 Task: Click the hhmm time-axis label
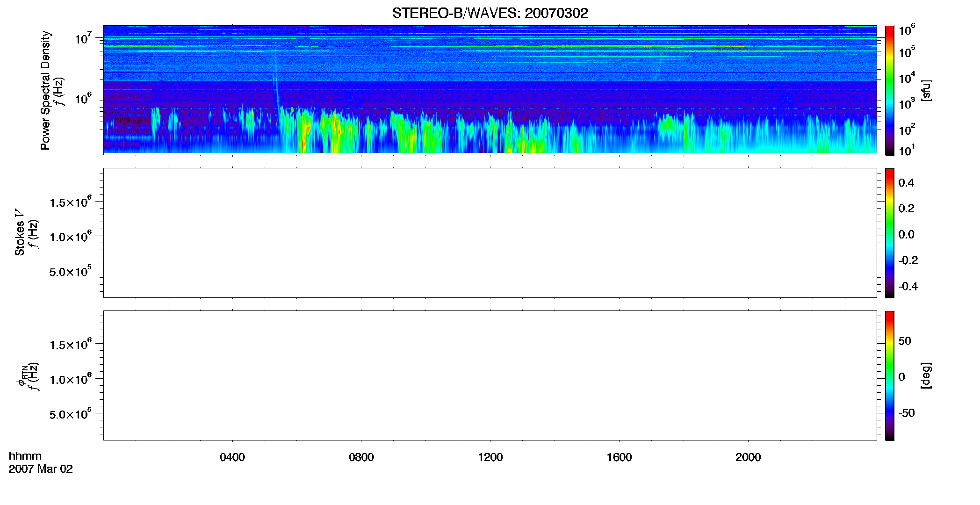pyautogui.click(x=25, y=456)
